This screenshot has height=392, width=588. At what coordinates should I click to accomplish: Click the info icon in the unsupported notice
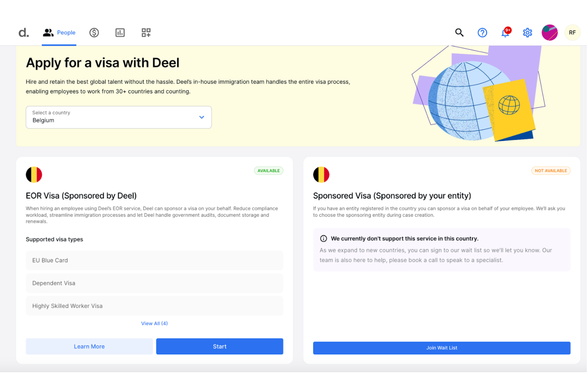click(x=323, y=239)
